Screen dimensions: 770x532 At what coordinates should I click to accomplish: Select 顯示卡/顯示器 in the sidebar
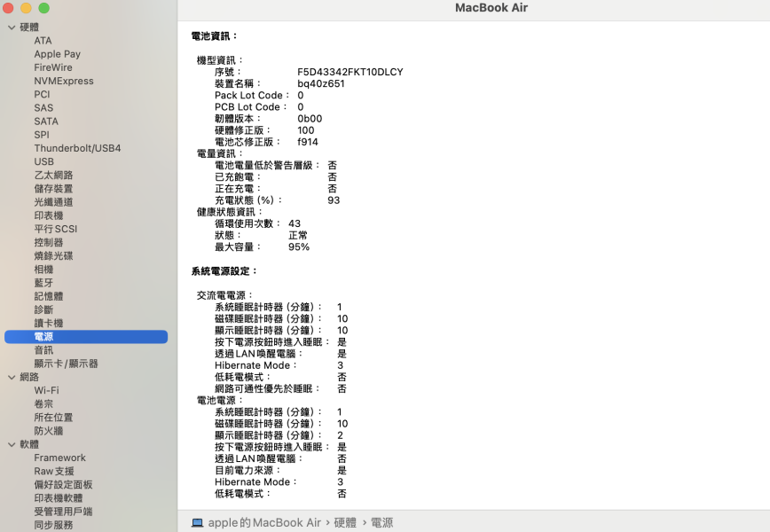tap(66, 364)
